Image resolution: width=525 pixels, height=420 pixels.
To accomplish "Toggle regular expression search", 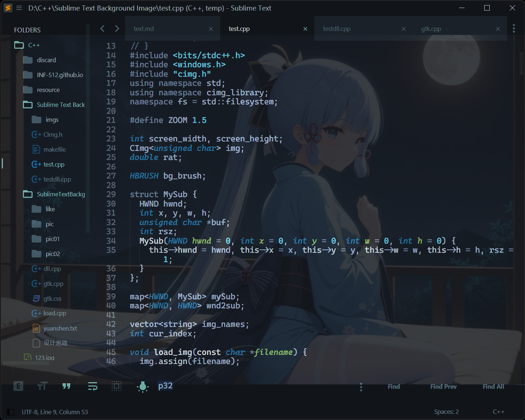I will click(18, 386).
